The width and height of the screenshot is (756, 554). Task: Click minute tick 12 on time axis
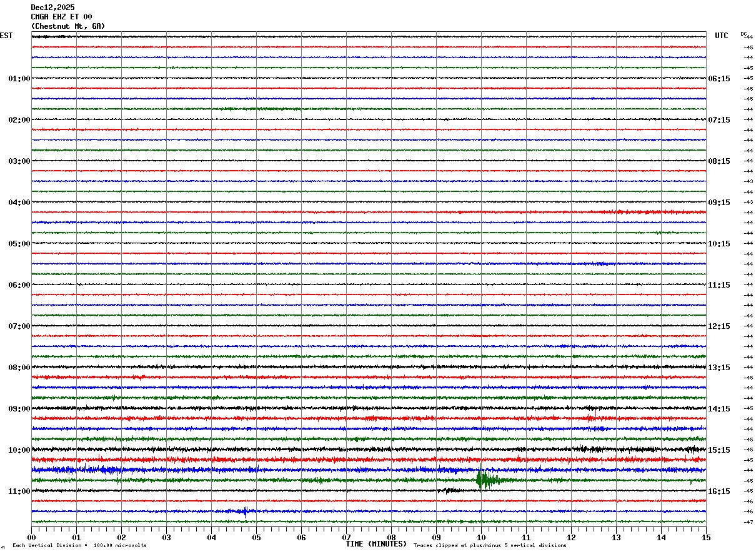571,537
